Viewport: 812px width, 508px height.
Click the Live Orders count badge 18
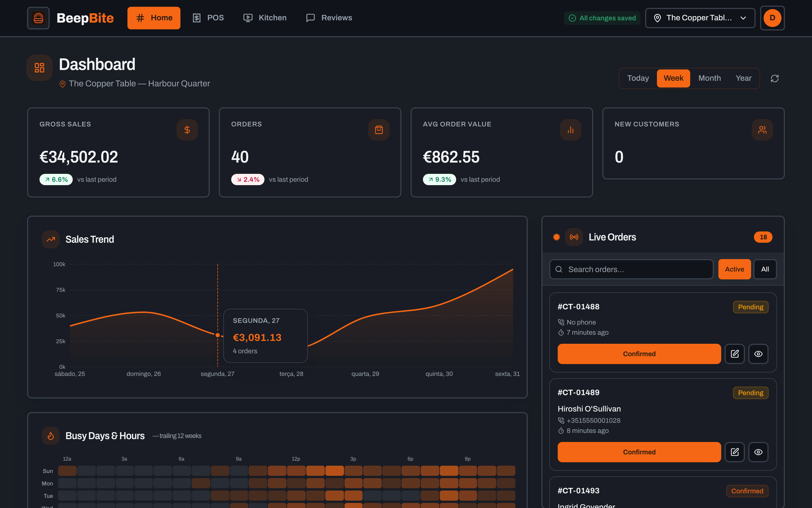point(763,237)
